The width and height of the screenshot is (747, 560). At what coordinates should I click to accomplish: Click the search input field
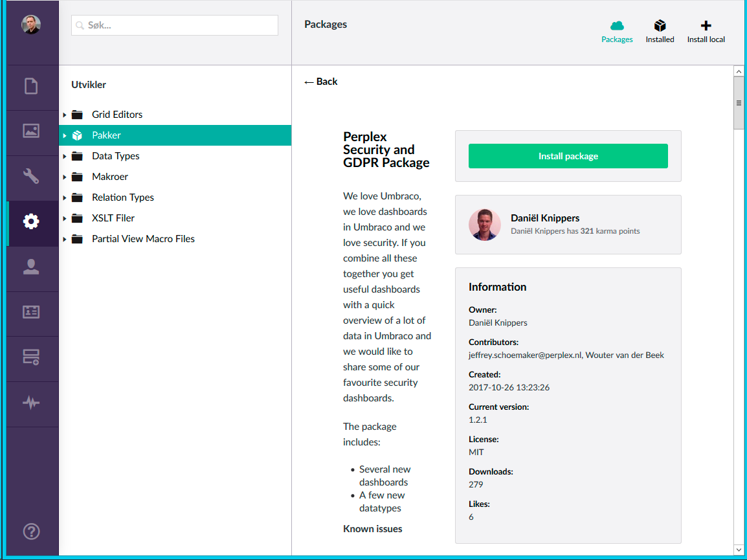(175, 25)
